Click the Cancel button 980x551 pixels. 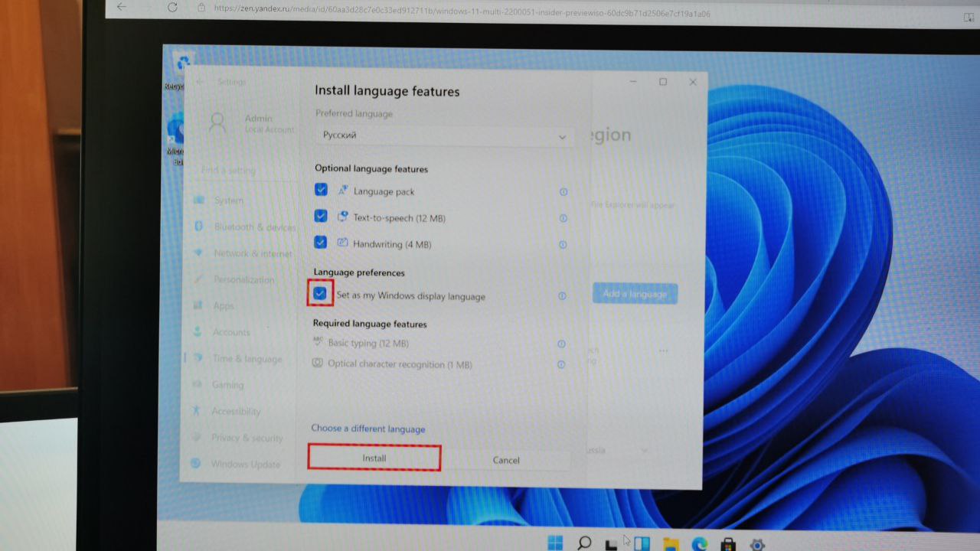coord(506,460)
